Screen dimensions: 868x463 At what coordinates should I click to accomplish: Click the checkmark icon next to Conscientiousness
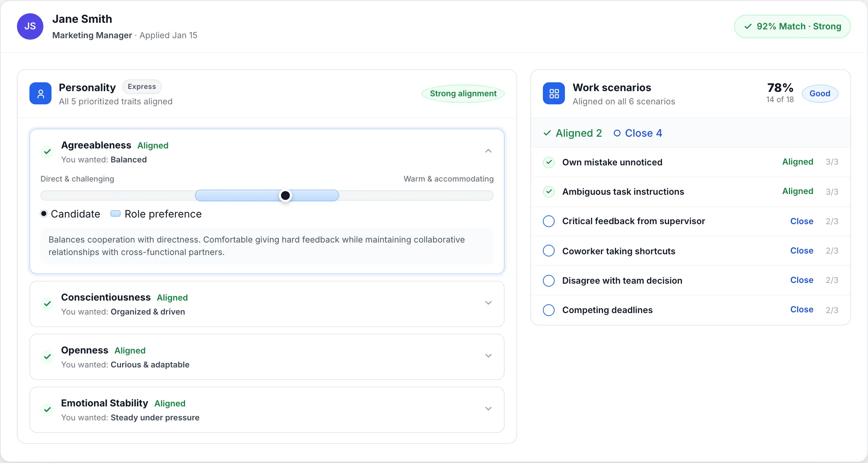click(47, 304)
